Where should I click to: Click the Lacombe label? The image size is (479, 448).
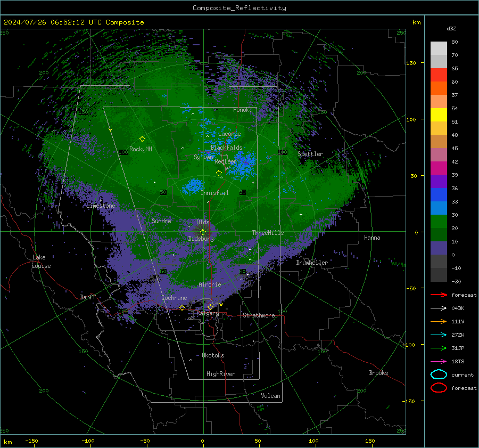(x=229, y=134)
